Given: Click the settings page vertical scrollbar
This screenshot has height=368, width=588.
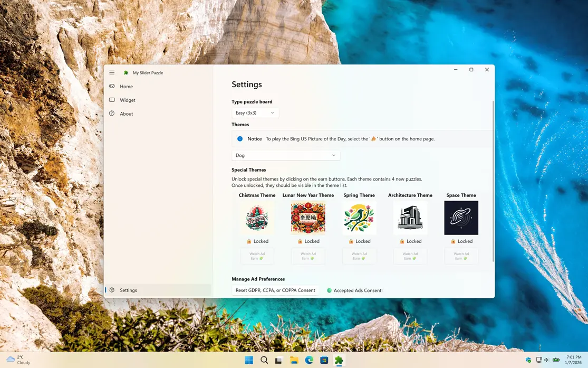Looking at the screenshot, I should coord(493,181).
